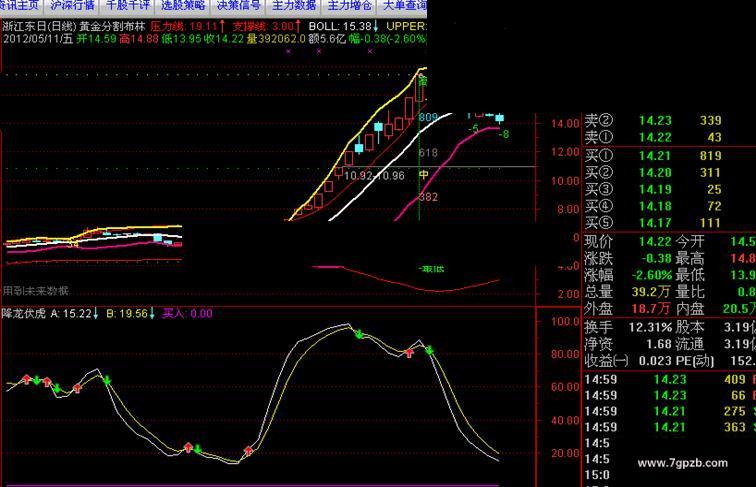Click the 浙江东日(日线) chart title
The image size is (756, 487).
(39, 26)
